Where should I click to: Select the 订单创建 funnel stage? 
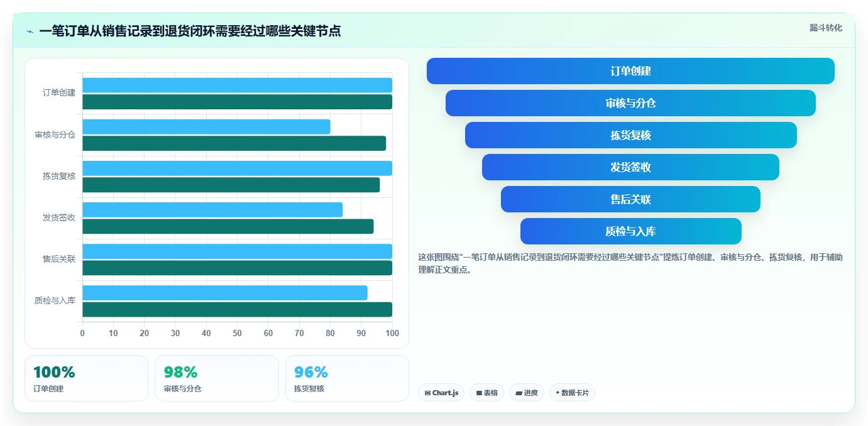coord(630,71)
